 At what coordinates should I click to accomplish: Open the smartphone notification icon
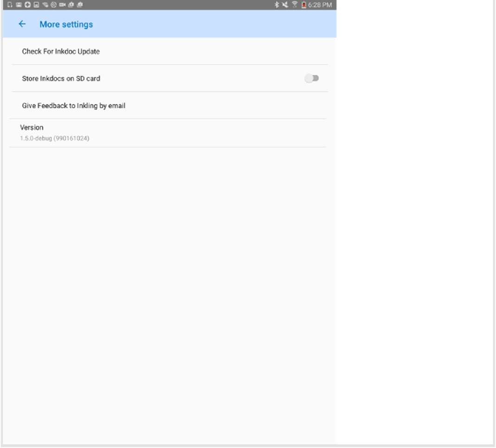(9, 6)
